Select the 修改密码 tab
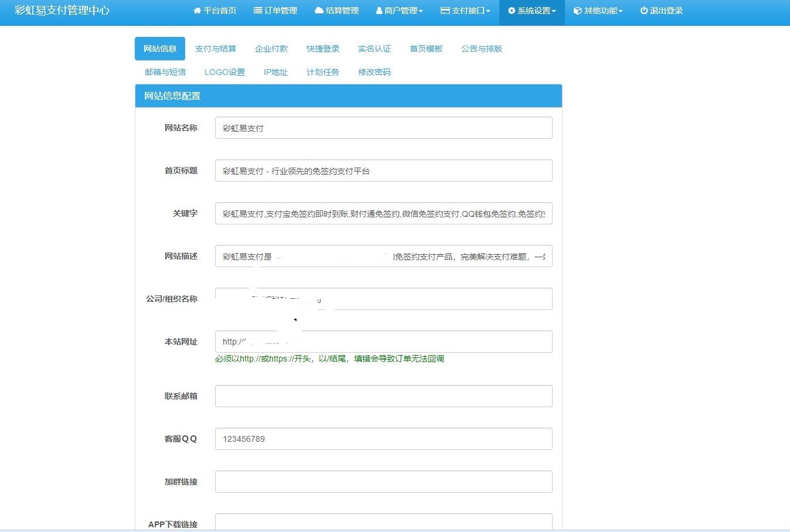The width and height of the screenshot is (790, 532). click(374, 72)
